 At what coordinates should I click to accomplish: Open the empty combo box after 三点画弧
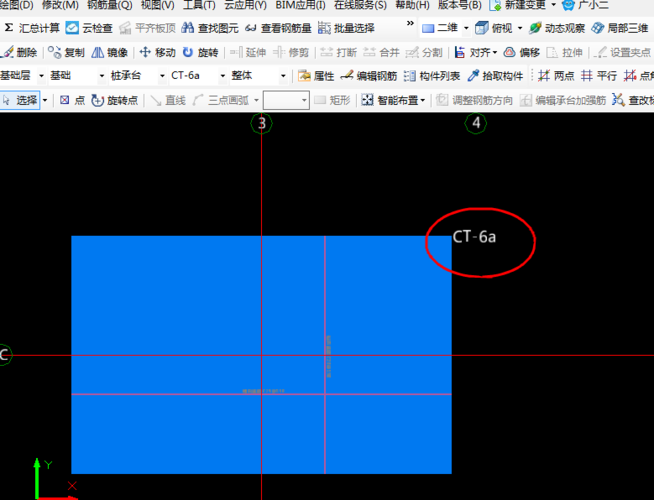[286, 101]
